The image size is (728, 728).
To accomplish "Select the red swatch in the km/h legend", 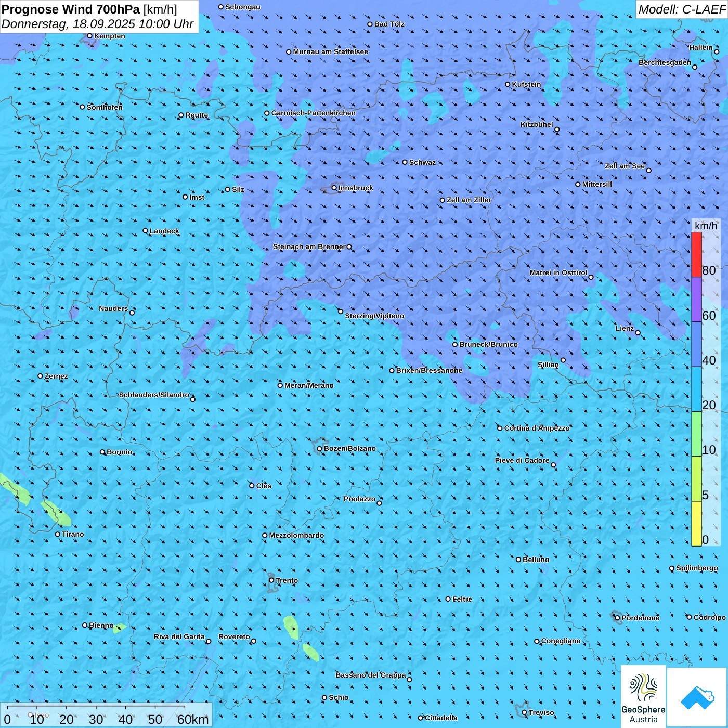I will (x=696, y=255).
